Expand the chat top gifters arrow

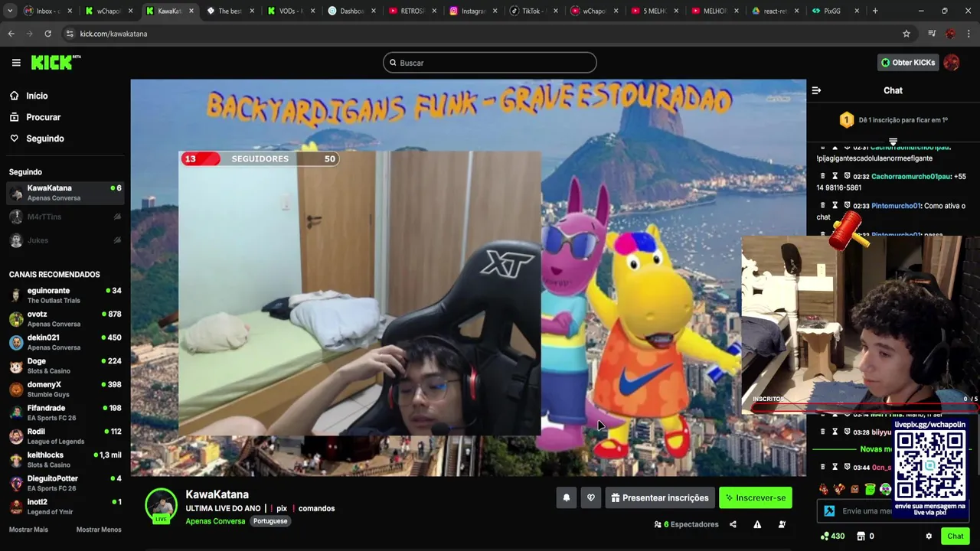(x=893, y=142)
